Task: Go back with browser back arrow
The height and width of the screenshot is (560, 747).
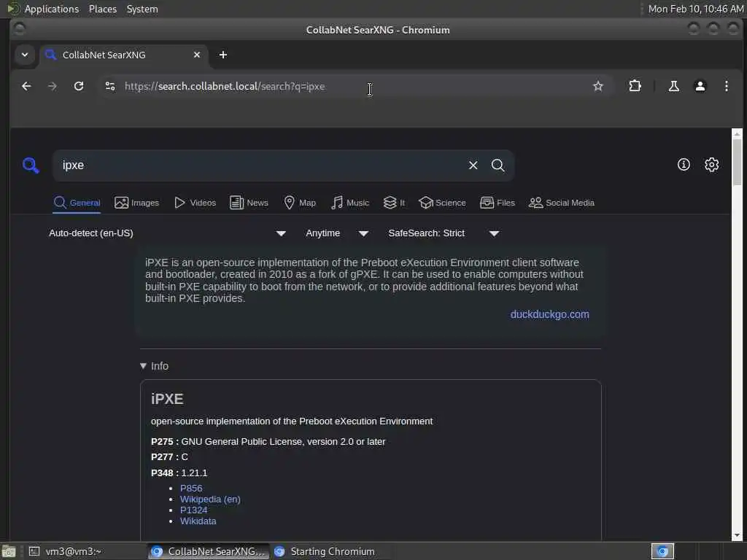Action: tap(26, 86)
